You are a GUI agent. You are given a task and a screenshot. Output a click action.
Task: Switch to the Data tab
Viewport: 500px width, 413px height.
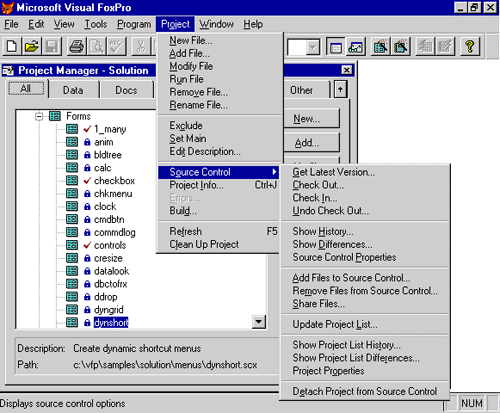(x=73, y=90)
